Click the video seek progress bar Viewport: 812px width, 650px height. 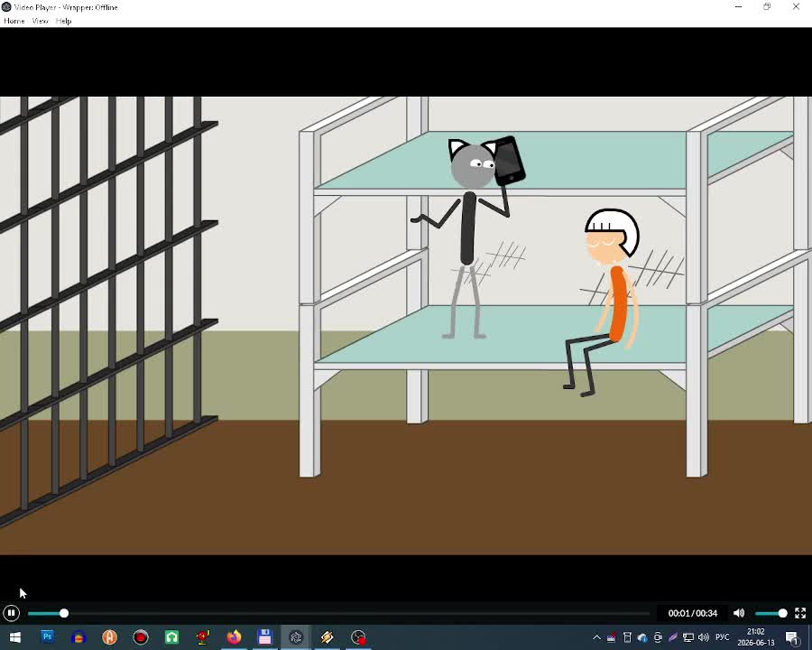338,613
